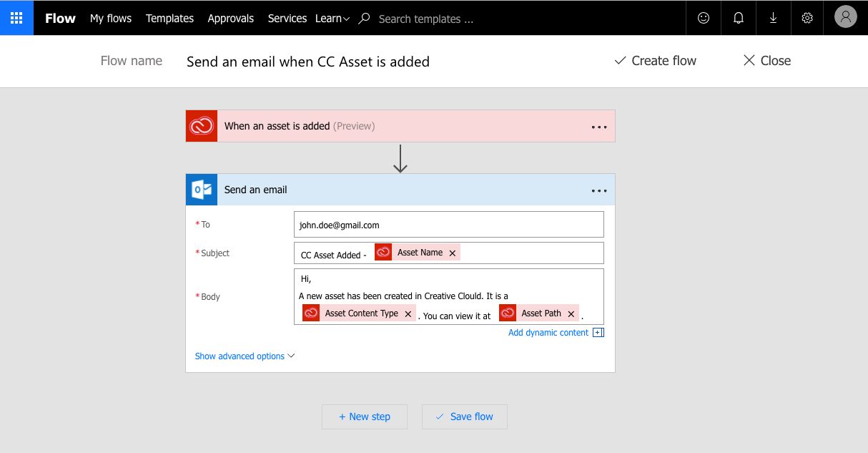Add a New step
Image resolution: width=868 pixels, height=453 pixels.
[x=365, y=417]
